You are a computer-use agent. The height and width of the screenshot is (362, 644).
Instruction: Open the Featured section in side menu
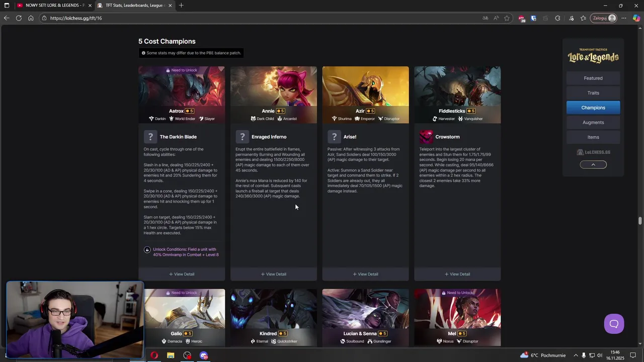593,78
